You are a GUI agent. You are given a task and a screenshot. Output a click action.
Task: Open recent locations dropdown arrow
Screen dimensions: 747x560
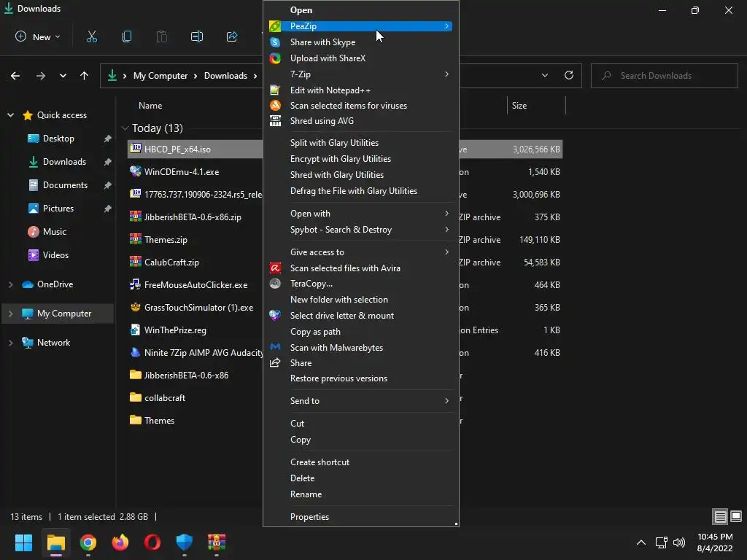coord(63,76)
